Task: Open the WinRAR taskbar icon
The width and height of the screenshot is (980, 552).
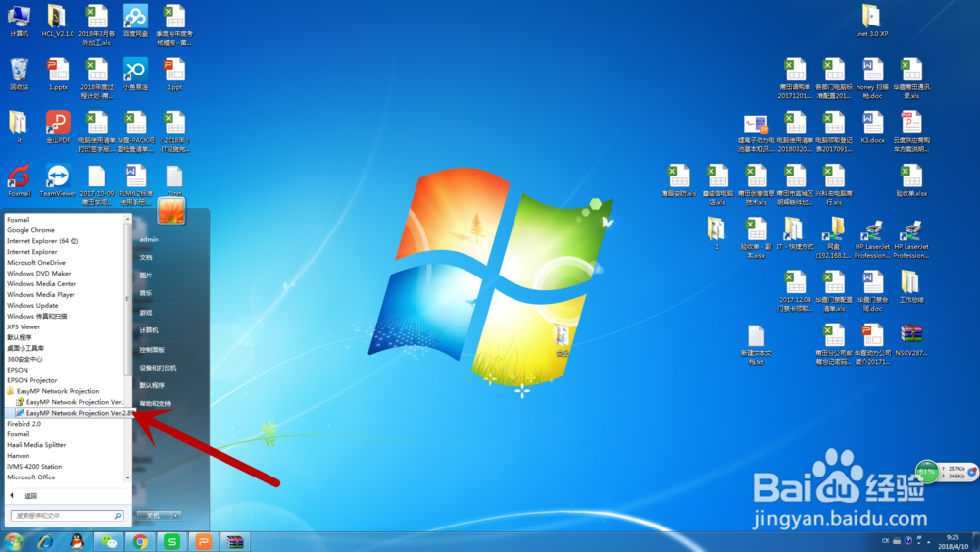Action: tap(235, 542)
